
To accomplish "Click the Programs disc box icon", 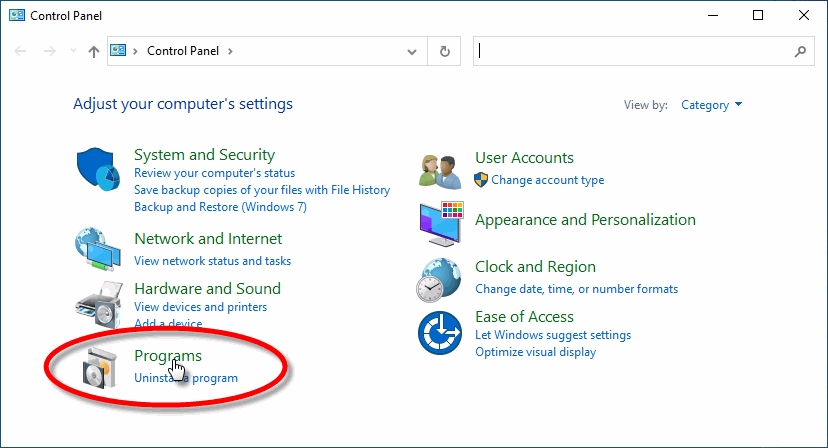I will click(101, 368).
